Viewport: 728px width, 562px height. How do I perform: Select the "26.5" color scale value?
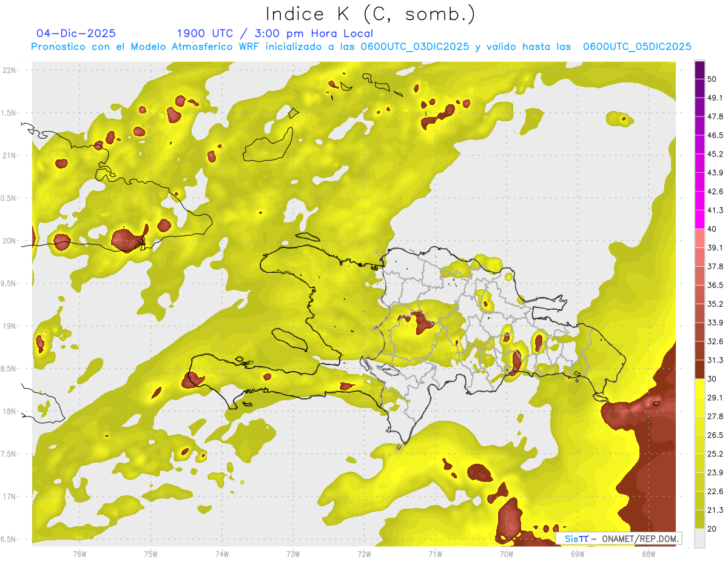point(715,435)
